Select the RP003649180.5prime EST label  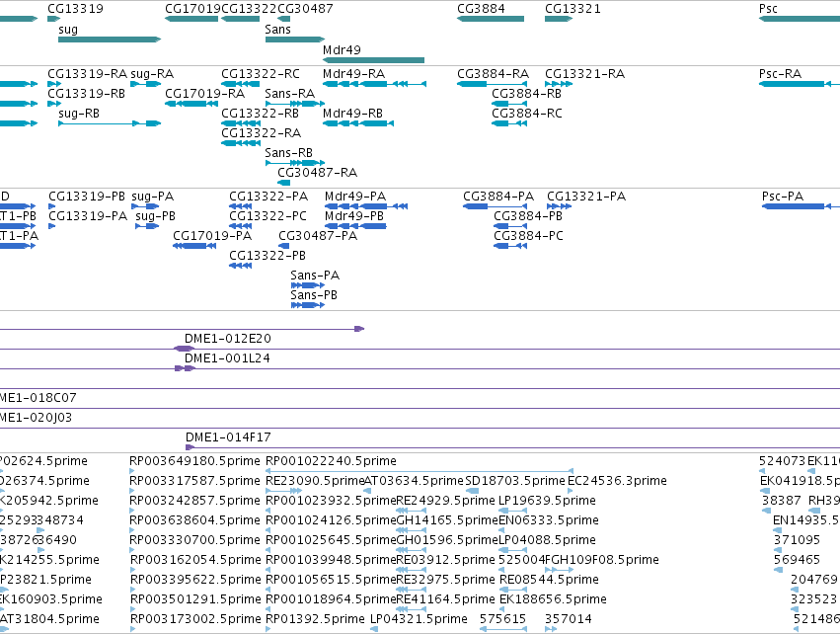pos(194,461)
